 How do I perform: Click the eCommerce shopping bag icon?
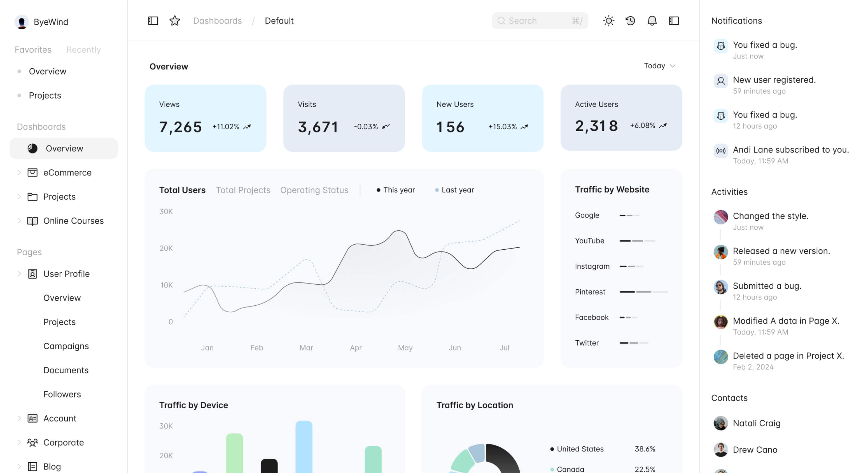click(32, 172)
